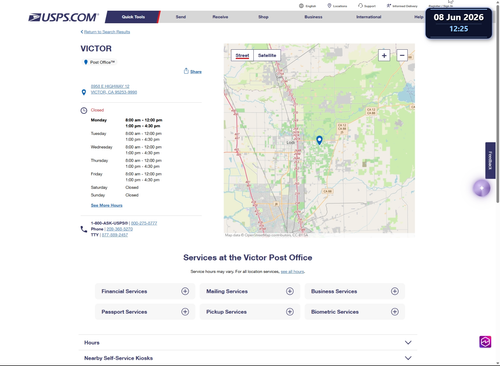The width and height of the screenshot is (500, 366).
Task: Click the Share link
Action: [196, 72]
